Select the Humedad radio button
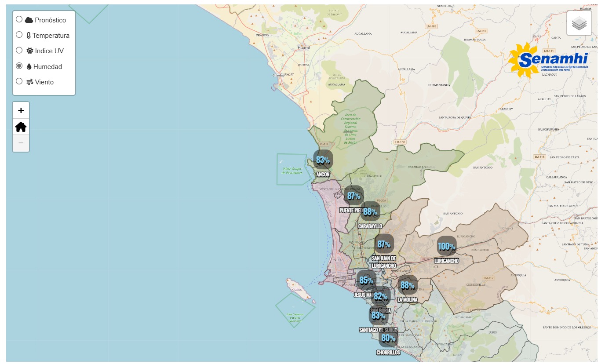The width and height of the screenshot is (605, 364). (19, 66)
